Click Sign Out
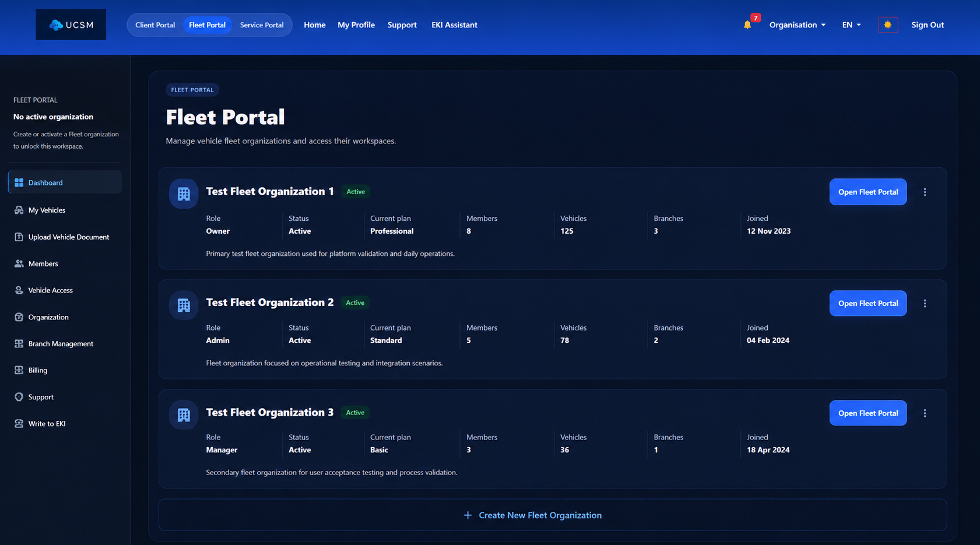 click(x=928, y=25)
